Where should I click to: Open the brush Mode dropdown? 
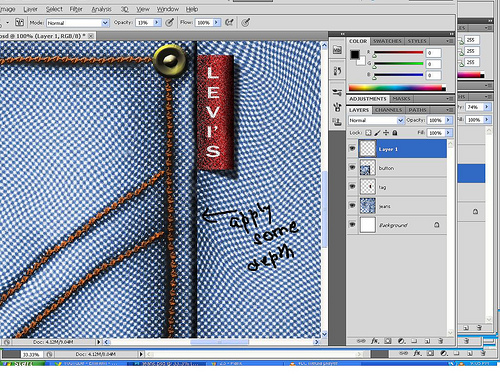coord(105,23)
